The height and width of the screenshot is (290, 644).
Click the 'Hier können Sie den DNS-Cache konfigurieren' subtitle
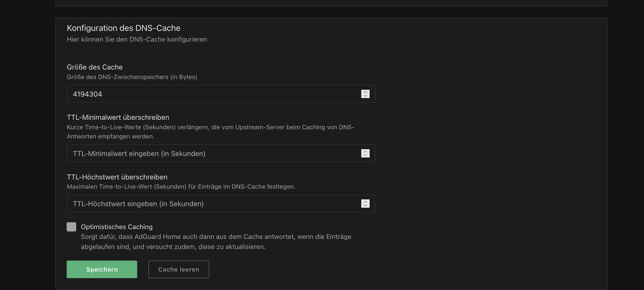137,40
